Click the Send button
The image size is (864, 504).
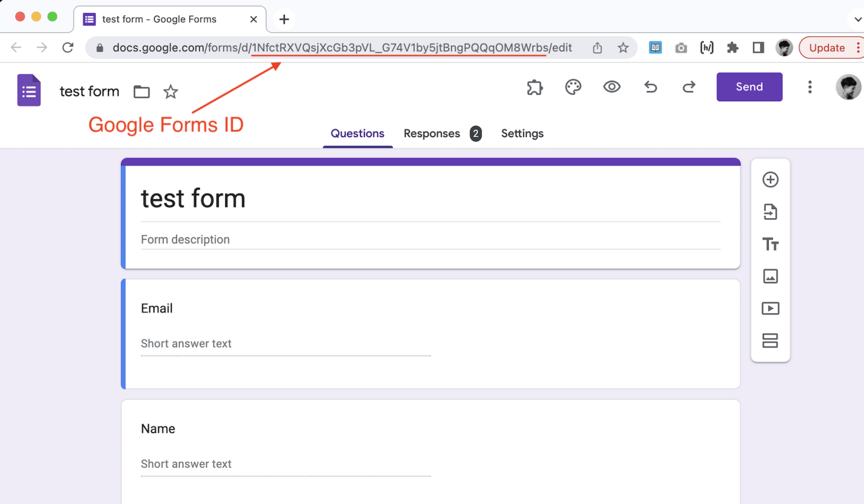[749, 87]
